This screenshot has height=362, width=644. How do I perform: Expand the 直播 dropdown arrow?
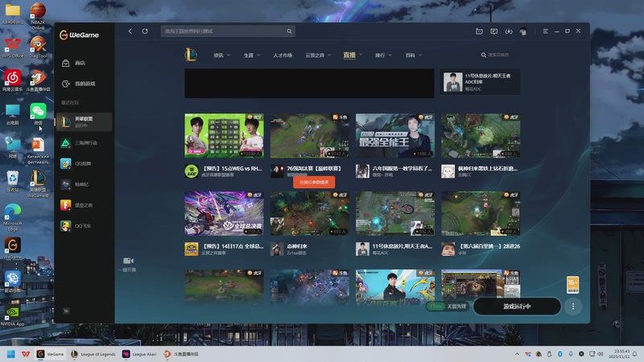[361, 55]
